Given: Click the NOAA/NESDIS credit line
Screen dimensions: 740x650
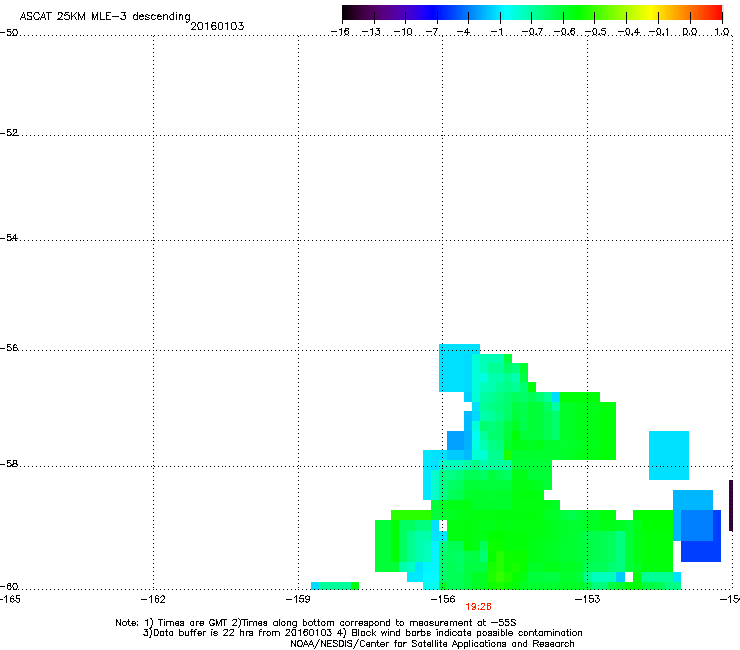Looking at the screenshot, I should coord(432,644).
